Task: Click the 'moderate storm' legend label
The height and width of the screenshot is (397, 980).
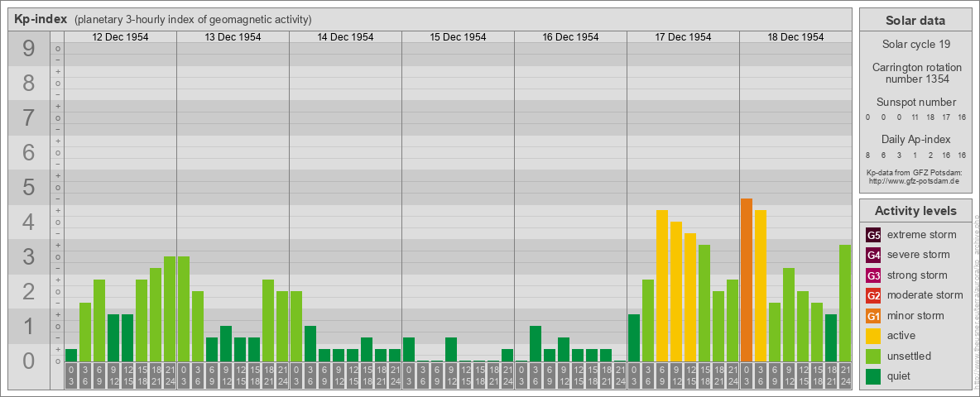Action: (x=925, y=294)
